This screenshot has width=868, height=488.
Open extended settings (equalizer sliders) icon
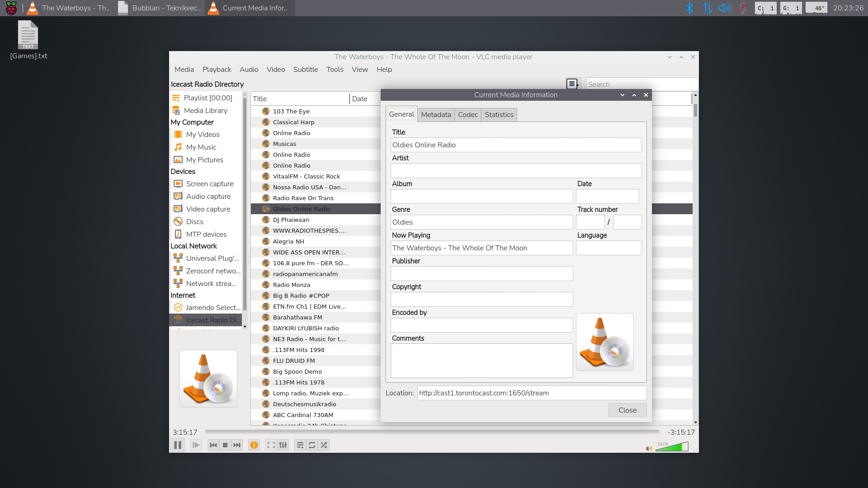283,445
